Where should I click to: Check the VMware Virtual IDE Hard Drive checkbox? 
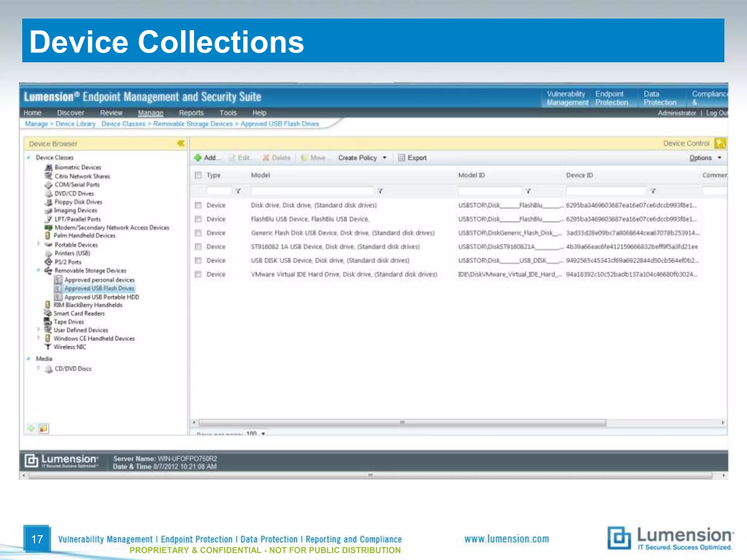[198, 274]
